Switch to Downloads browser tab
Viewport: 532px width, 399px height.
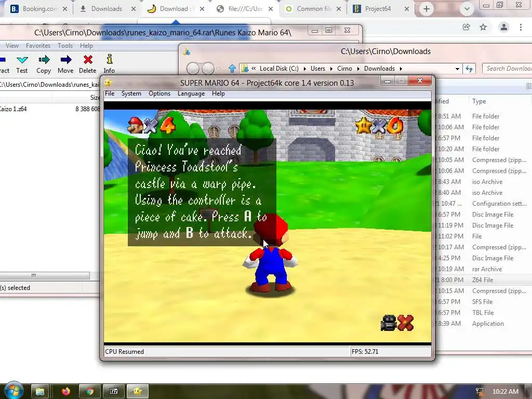(x=106, y=9)
